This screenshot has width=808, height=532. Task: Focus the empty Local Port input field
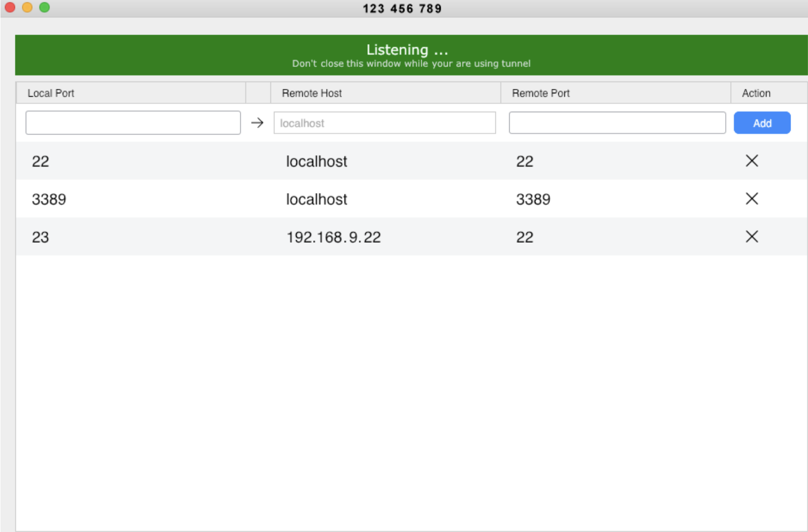tap(133, 123)
